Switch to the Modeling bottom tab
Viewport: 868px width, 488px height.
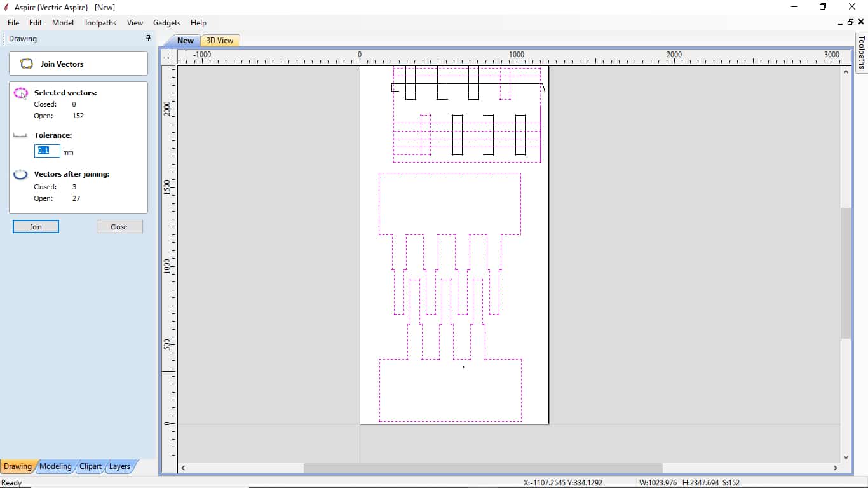coord(55,466)
